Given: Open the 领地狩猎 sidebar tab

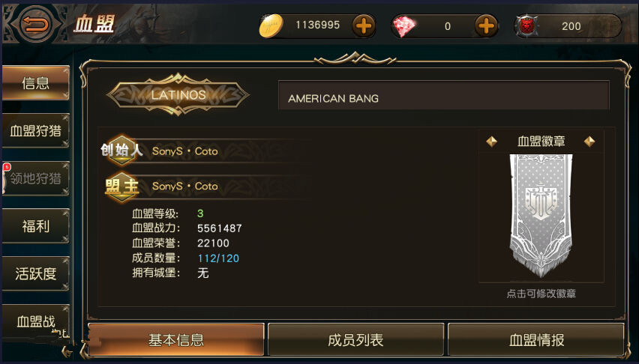Looking at the screenshot, I should coord(36,178).
